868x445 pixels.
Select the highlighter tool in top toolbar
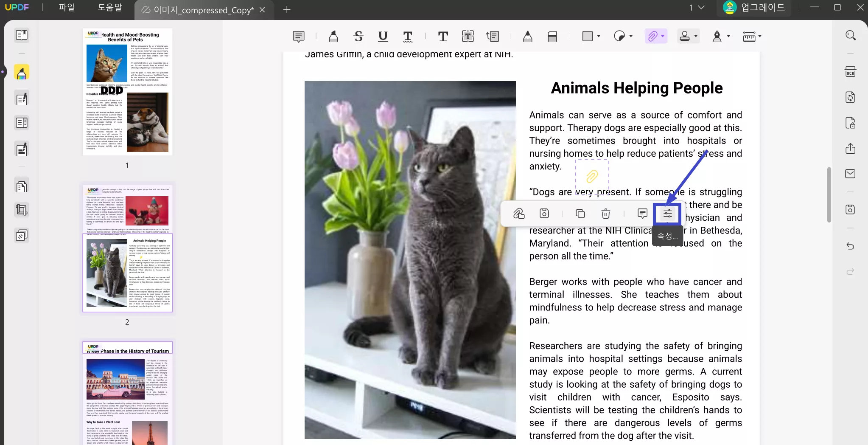pos(333,37)
